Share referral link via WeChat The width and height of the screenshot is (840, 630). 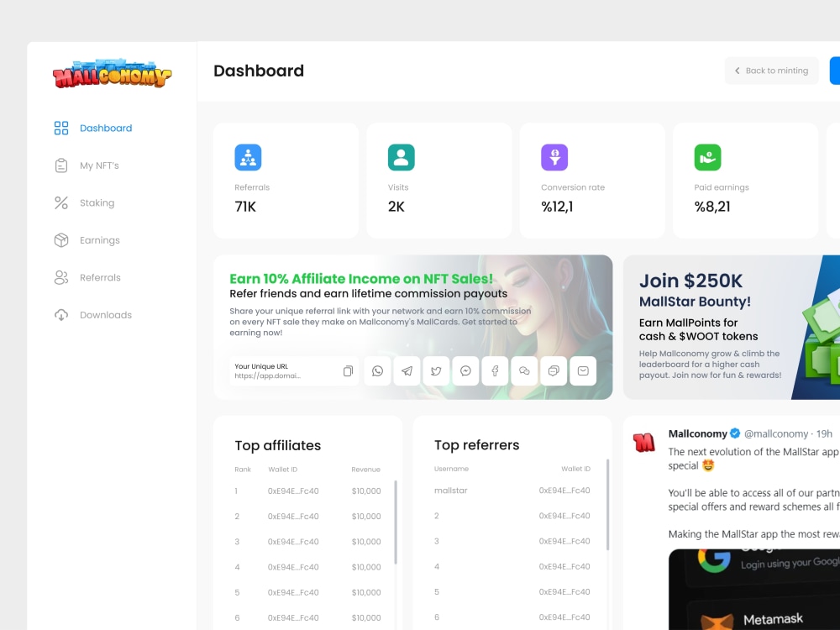[x=524, y=370]
